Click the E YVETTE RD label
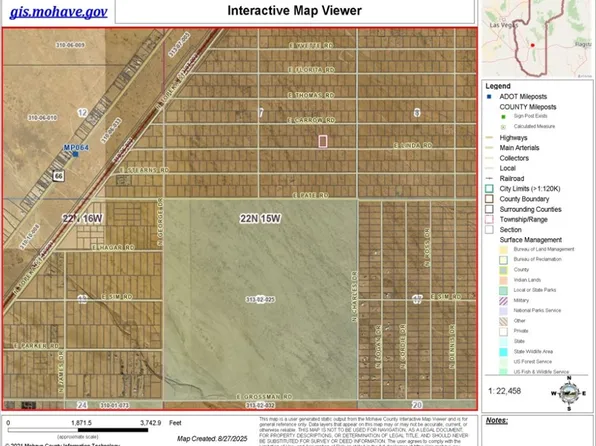The width and height of the screenshot is (596, 446). pyautogui.click(x=311, y=45)
